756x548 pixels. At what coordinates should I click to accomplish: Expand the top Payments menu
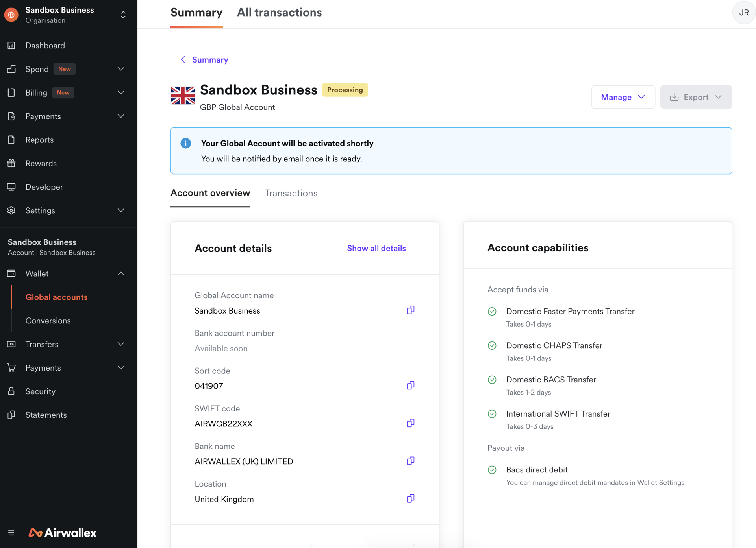[121, 116]
